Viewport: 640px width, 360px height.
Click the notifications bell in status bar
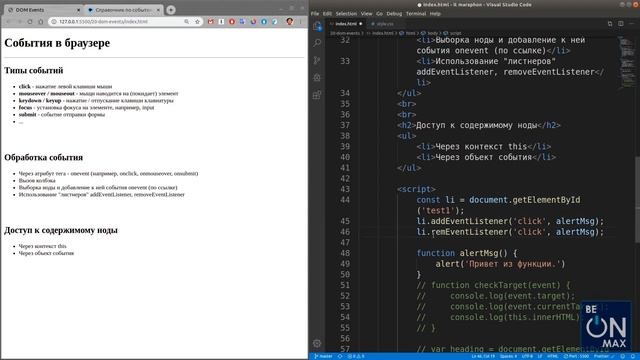tap(633, 356)
